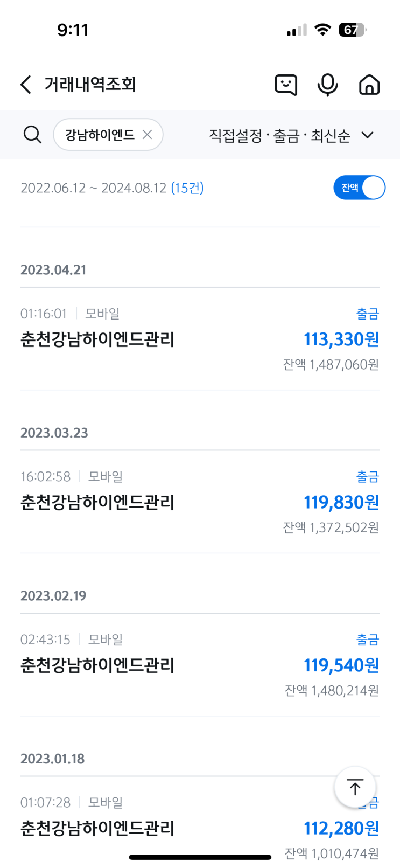Go to home via house icon
Image resolution: width=400 pixels, height=868 pixels.
pos(369,85)
